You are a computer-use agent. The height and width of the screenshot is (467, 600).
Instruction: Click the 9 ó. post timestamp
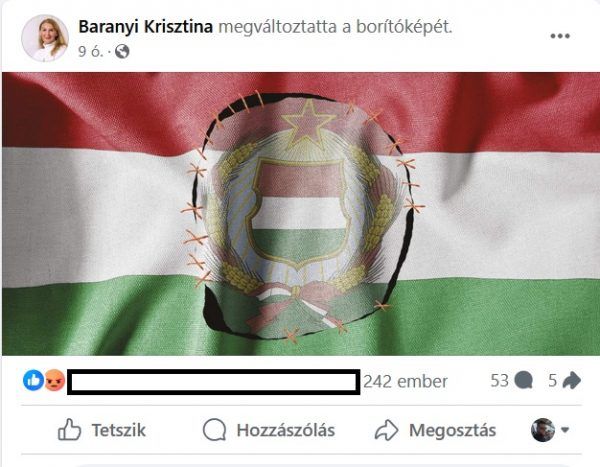pyautogui.click(x=91, y=51)
